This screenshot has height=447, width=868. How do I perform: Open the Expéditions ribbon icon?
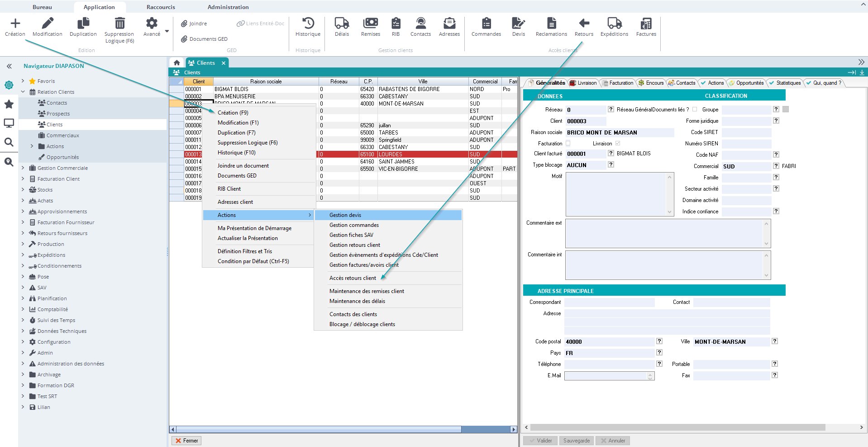coord(614,24)
